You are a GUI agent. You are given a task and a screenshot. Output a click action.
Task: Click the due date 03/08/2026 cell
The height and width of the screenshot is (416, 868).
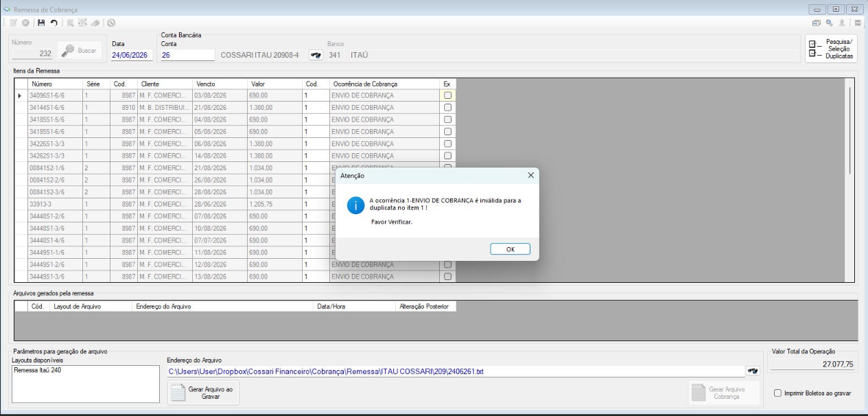(x=220, y=95)
